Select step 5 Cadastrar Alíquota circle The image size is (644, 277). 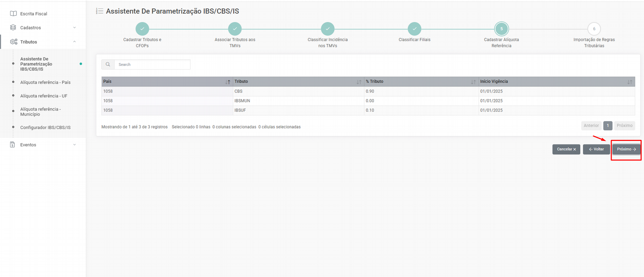[x=502, y=29]
